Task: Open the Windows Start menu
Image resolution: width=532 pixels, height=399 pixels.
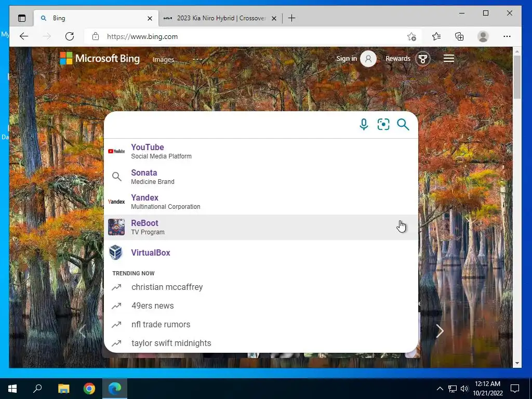Action: [12, 389]
